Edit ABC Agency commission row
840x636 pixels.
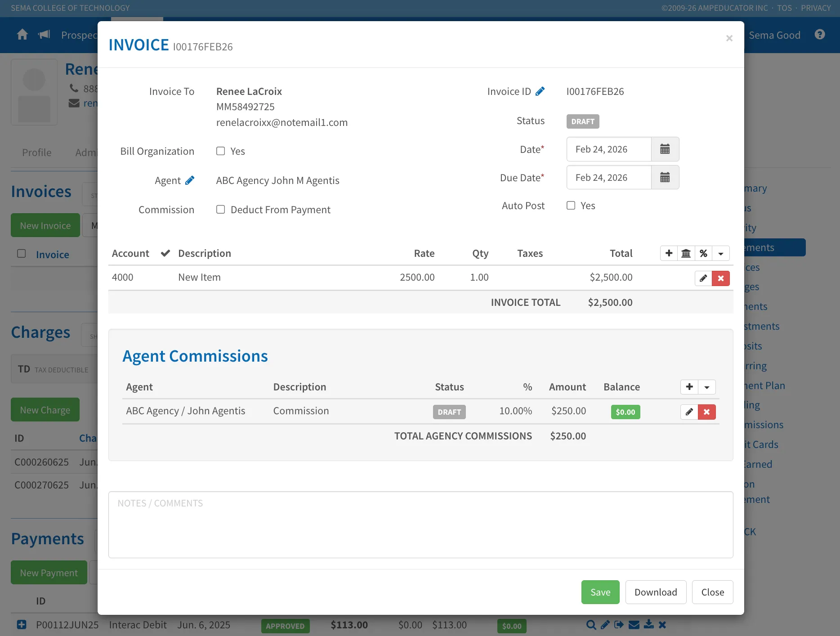(689, 412)
